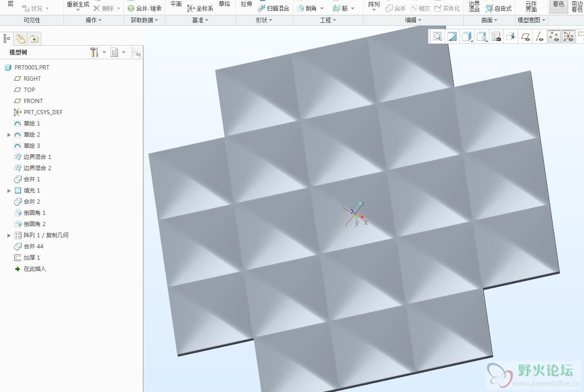Toggle datum point display
Viewport: 584px width, 392px height.
(x=554, y=37)
